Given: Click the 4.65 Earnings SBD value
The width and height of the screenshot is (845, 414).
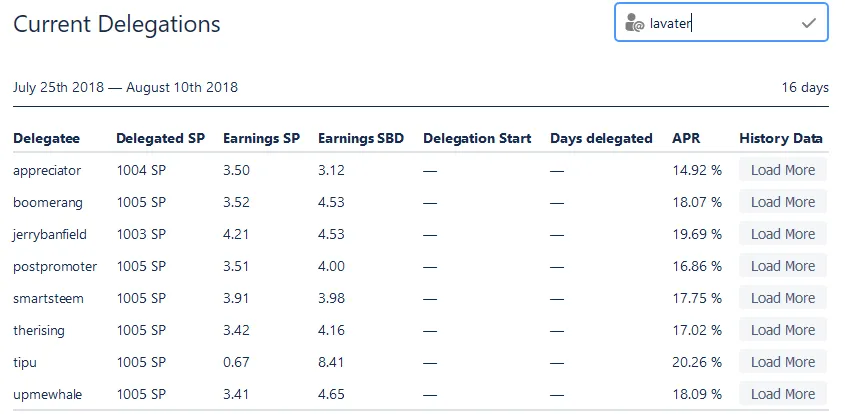Looking at the screenshot, I should (x=331, y=394).
